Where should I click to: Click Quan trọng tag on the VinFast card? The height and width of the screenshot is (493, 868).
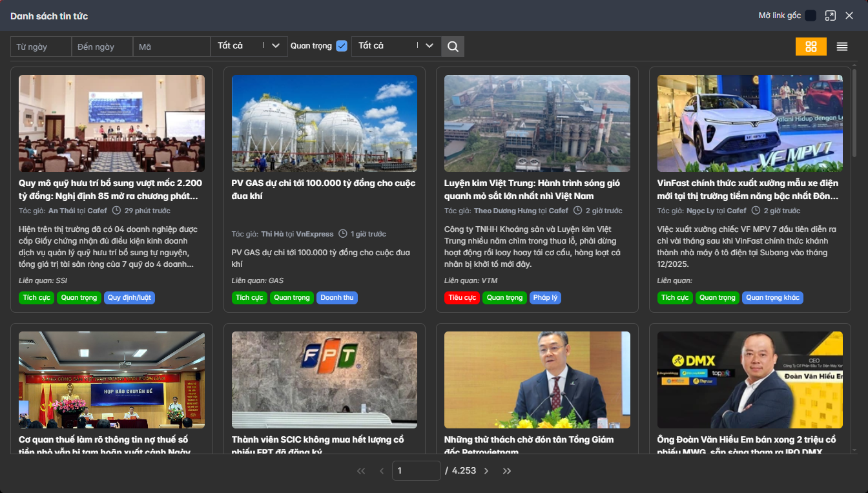(x=718, y=298)
